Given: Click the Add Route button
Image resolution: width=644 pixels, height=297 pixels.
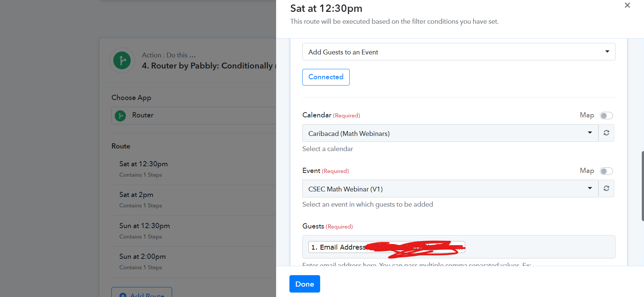Looking at the screenshot, I should tap(142, 293).
